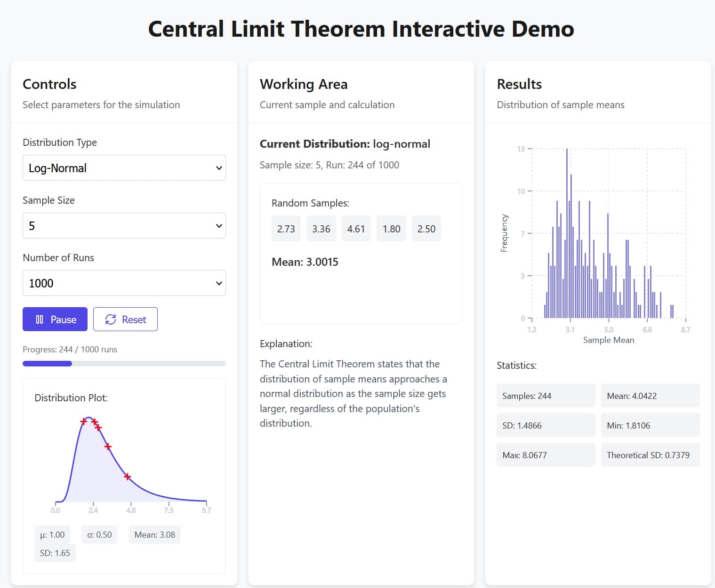Click the Max: 8.0677 statistic box
715x588 pixels.
click(546, 455)
